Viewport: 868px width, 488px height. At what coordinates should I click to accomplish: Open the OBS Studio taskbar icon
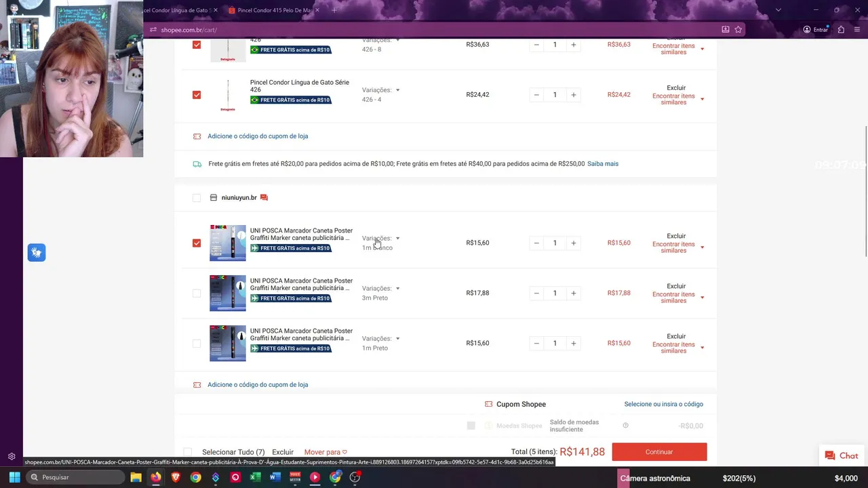tap(355, 477)
